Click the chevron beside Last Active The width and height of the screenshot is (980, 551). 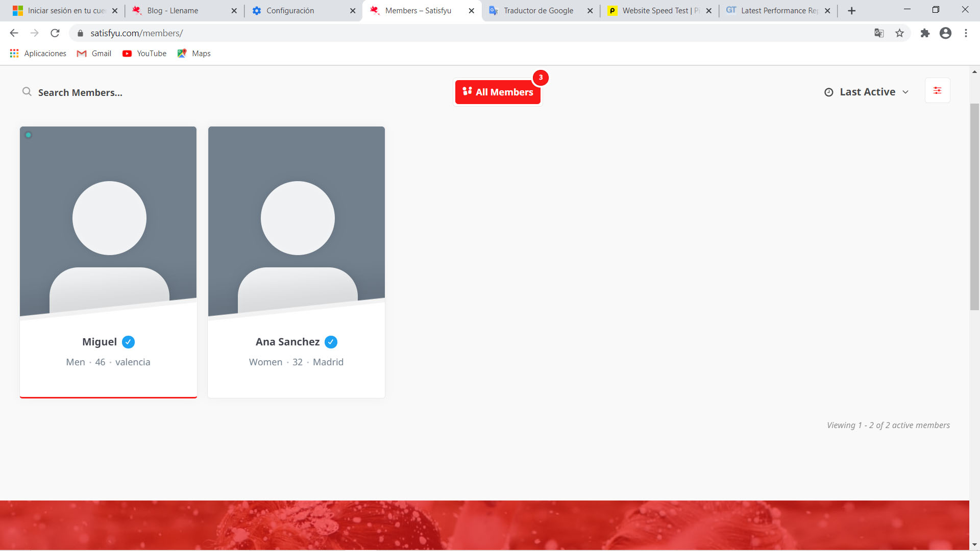tap(905, 92)
